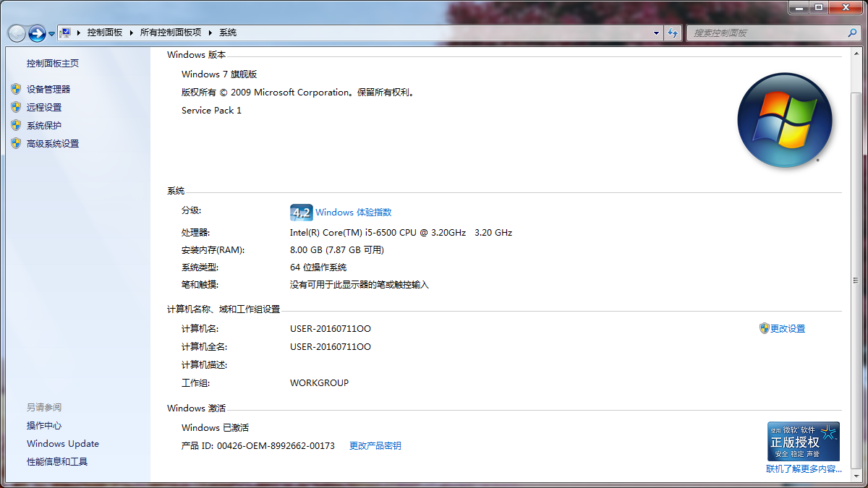Open the recent pages dropdown arrow

pyautogui.click(x=52, y=33)
